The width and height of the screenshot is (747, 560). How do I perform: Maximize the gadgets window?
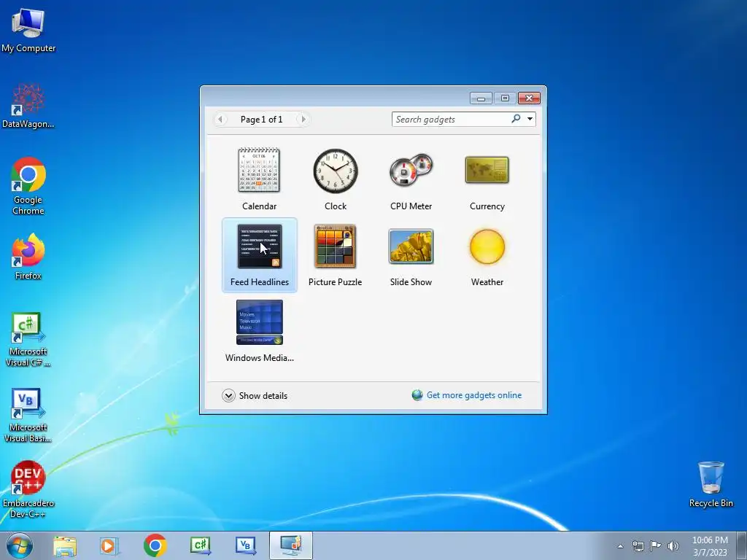point(505,98)
